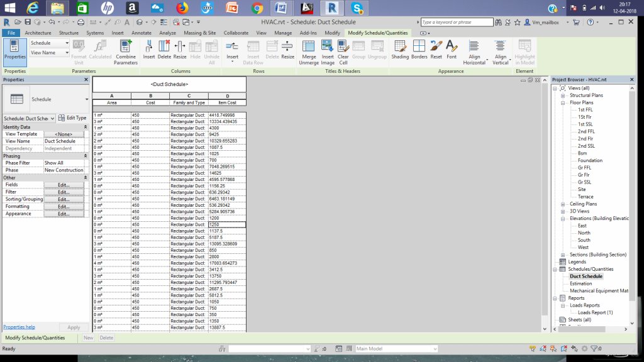Open the Borders tool

click(x=419, y=49)
